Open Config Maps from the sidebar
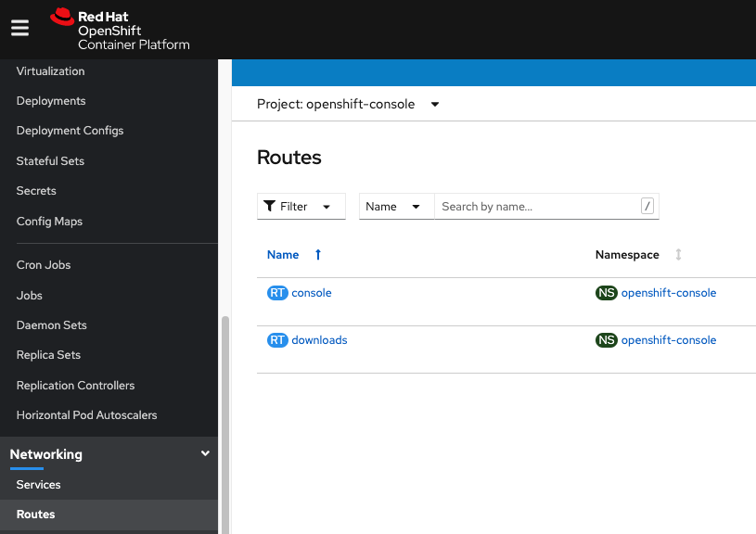Screen dimensions: 756x534 (x=49, y=222)
